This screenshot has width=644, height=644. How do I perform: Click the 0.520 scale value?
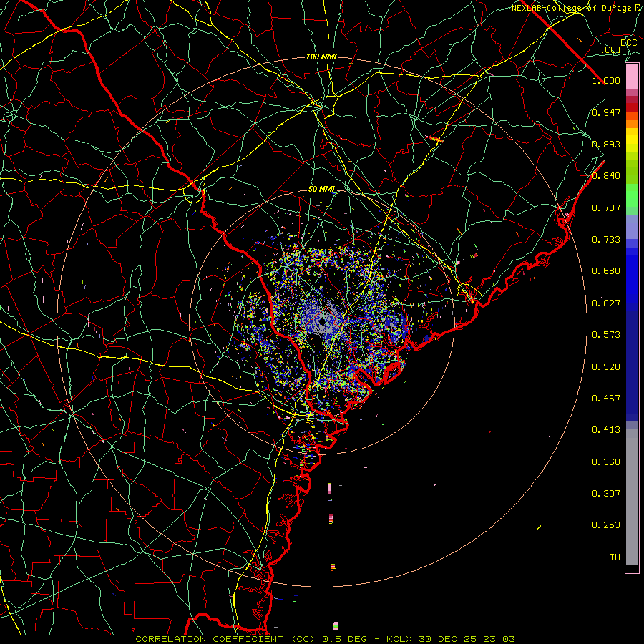(x=606, y=367)
